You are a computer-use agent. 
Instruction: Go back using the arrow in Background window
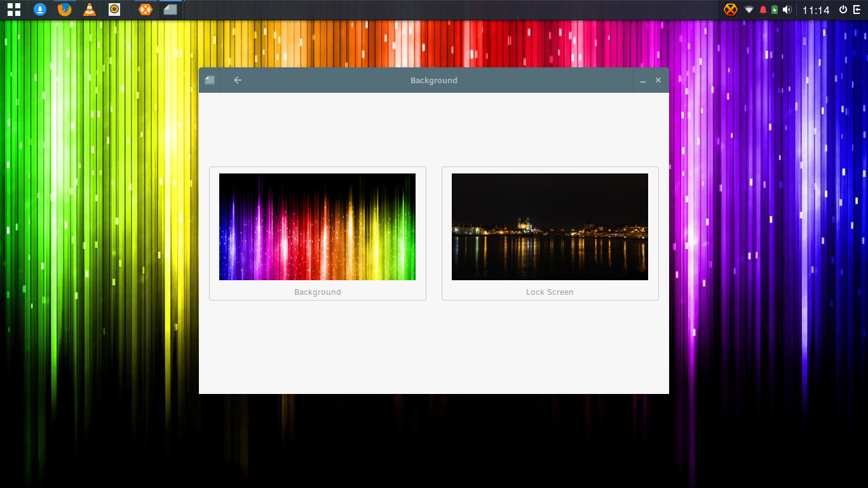point(238,80)
